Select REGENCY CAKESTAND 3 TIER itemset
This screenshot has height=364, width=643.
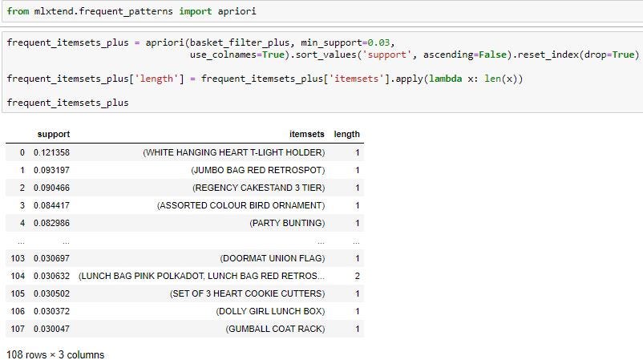point(259,188)
